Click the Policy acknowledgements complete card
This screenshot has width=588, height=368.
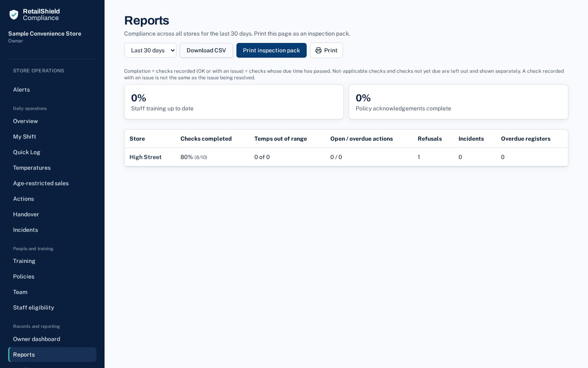click(x=459, y=102)
